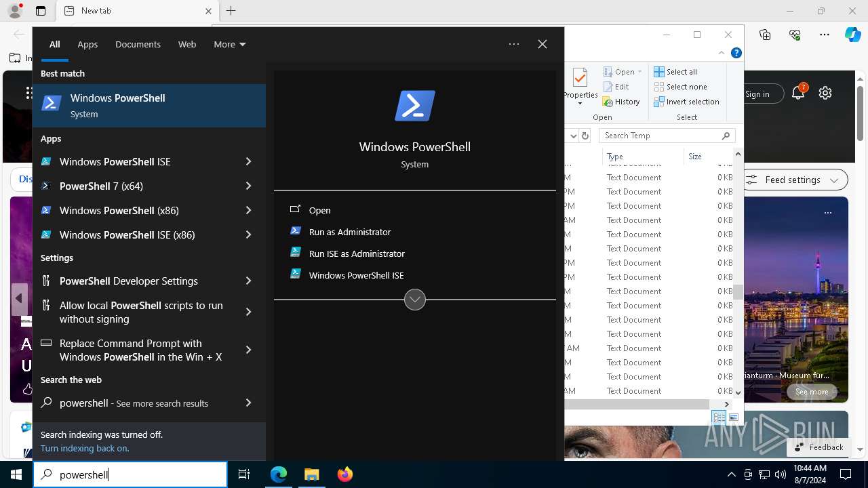Expand more actions chevron in preview pane

pyautogui.click(x=415, y=299)
